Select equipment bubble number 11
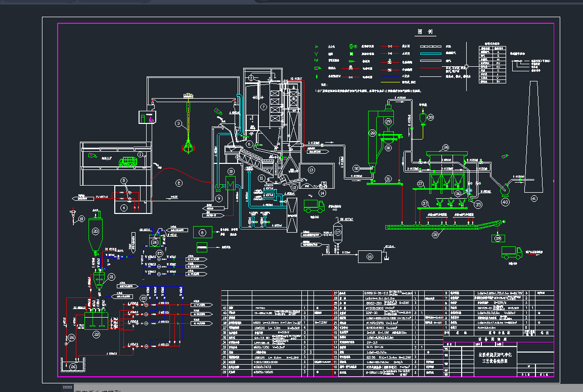583x392 pixels. click(261, 178)
